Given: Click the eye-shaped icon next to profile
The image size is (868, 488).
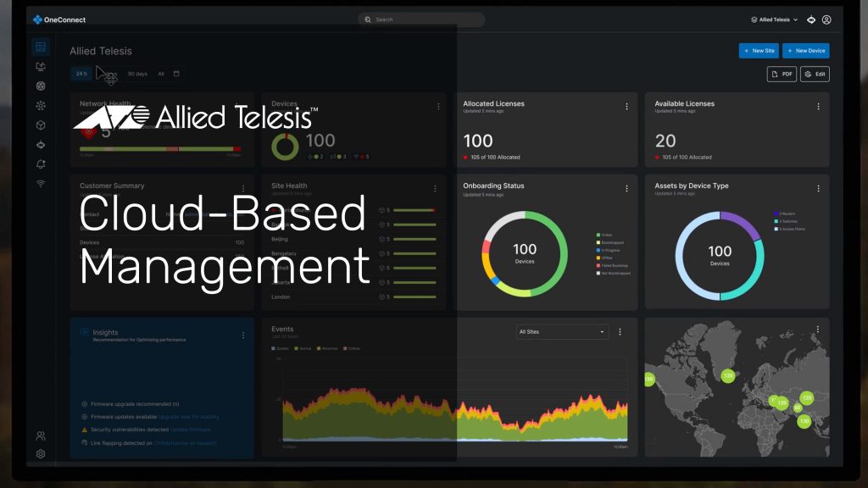Looking at the screenshot, I should pos(811,20).
